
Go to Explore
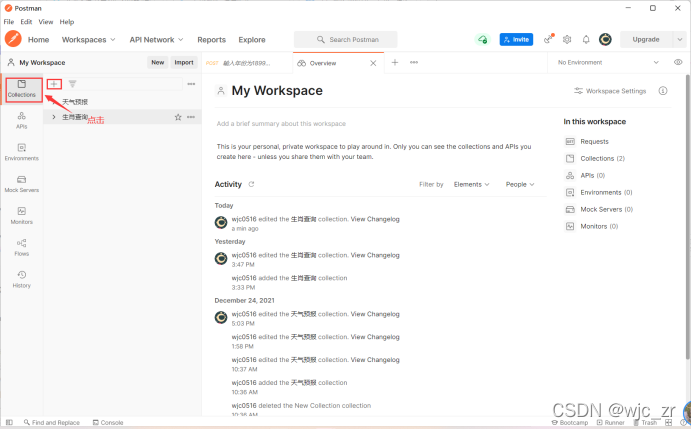pyautogui.click(x=252, y=40)
